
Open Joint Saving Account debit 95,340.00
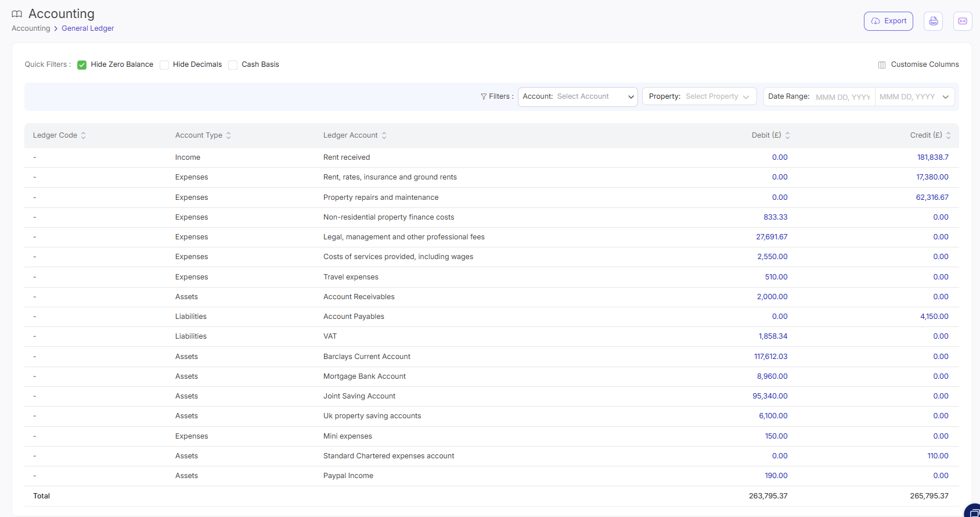pos(770,396)
